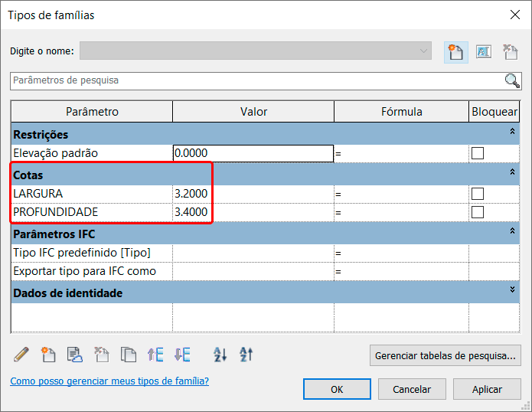
Task: Sort parameters in descending order icon
Action: 246,355
